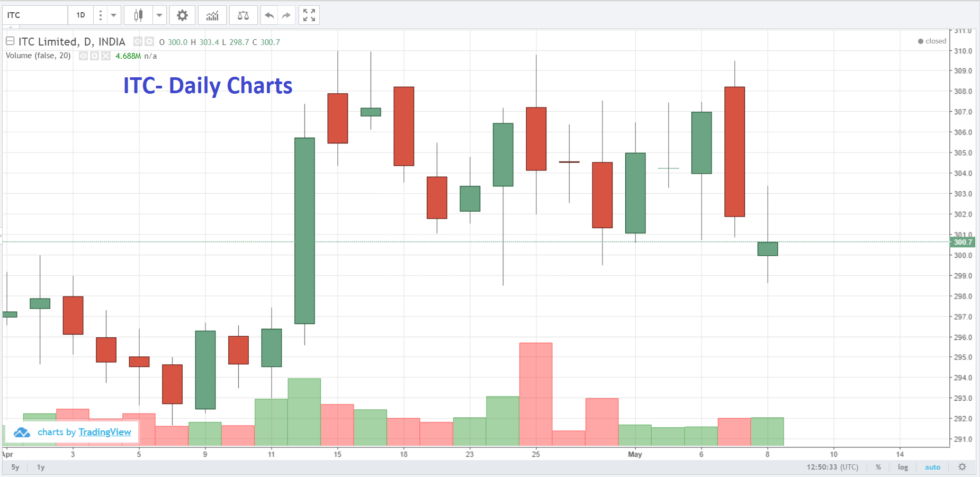Select the 1D interval button
This screenshot has height=477, width=980.
[x=80, y=15]
